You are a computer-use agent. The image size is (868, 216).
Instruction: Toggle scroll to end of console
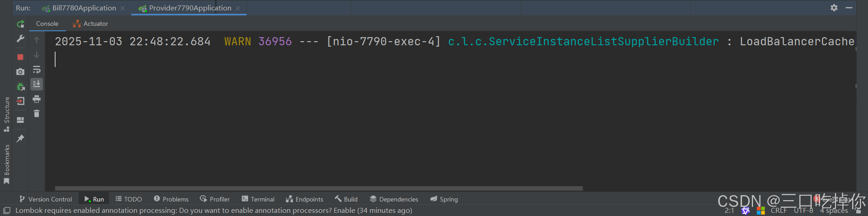tap(37, 84)
